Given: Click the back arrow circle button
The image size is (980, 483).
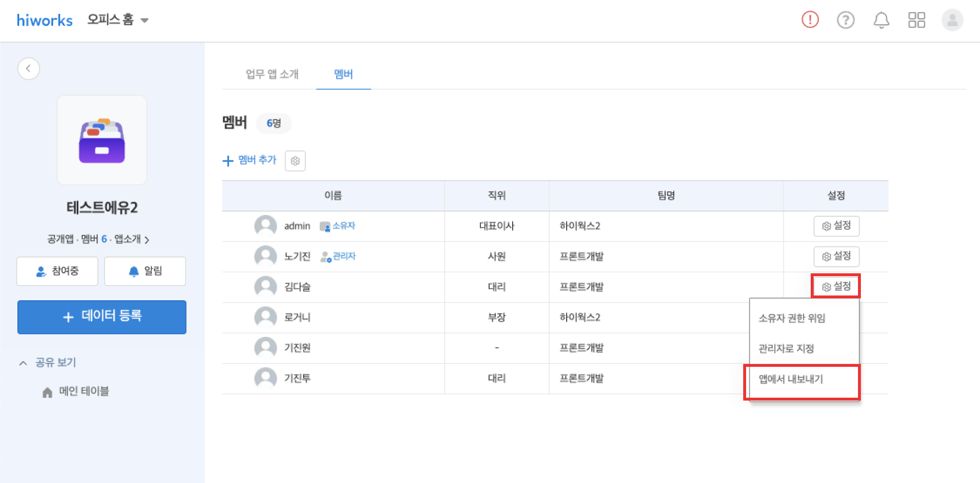Looking at the screenshot, I should point(28,68).
